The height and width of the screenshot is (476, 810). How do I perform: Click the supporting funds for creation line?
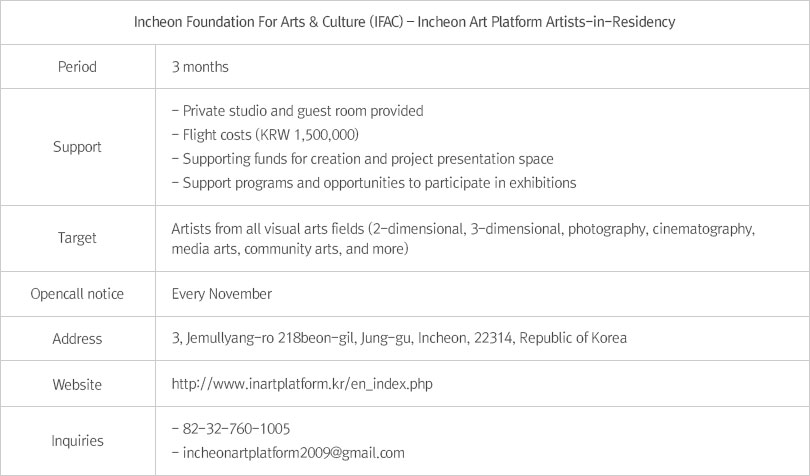[362, 159]
